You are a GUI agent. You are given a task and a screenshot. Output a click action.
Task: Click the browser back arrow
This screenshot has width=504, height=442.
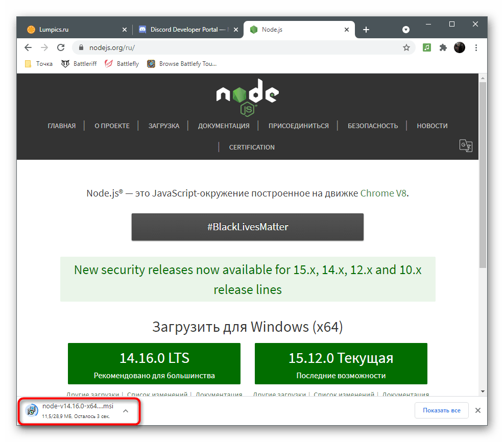28,47
